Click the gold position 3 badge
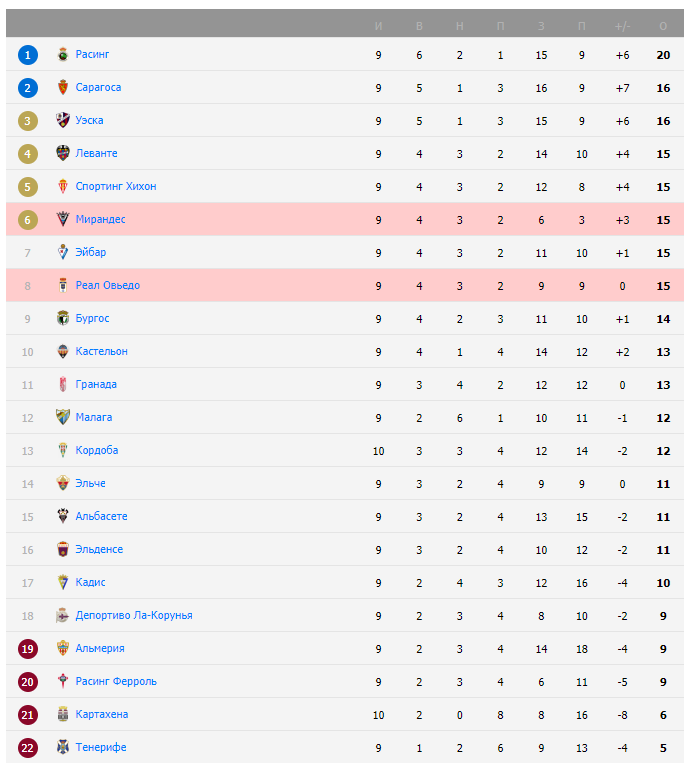The height and width of the screenshot is (772, 690). point(28,120)
